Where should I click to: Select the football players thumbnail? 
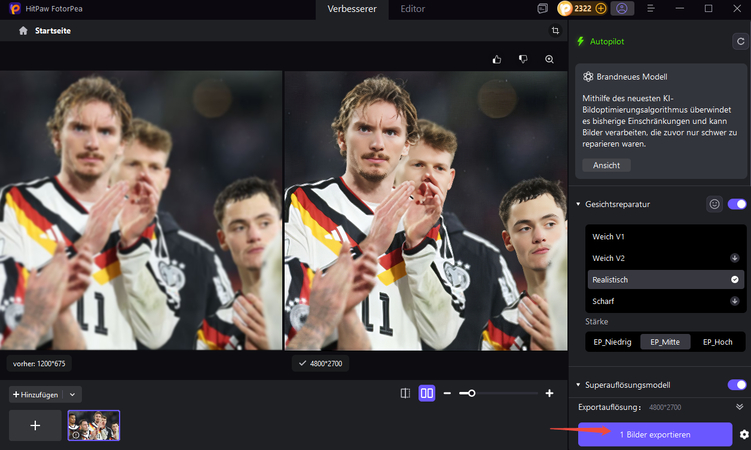94,425
